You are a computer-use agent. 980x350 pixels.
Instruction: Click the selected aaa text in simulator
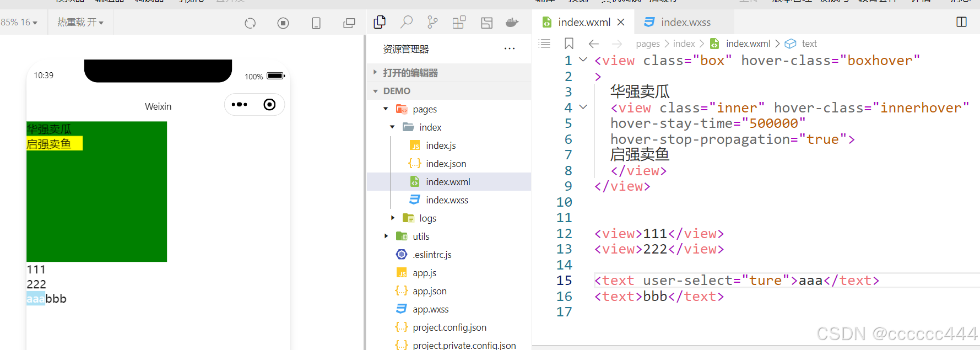click(36, 299)
